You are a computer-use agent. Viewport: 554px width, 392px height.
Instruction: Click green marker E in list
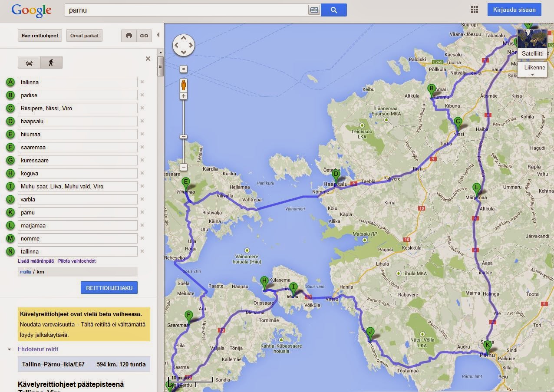tap(11, 134)
